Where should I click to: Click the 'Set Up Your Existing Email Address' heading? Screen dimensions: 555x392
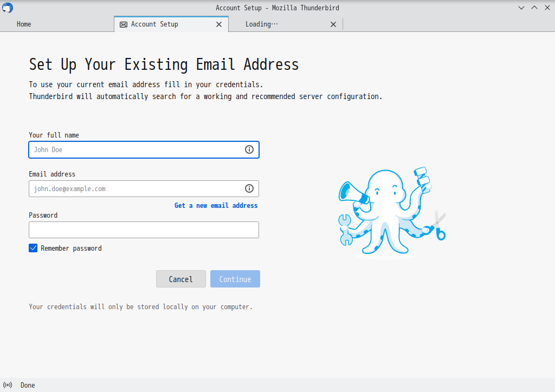(164, 64)
